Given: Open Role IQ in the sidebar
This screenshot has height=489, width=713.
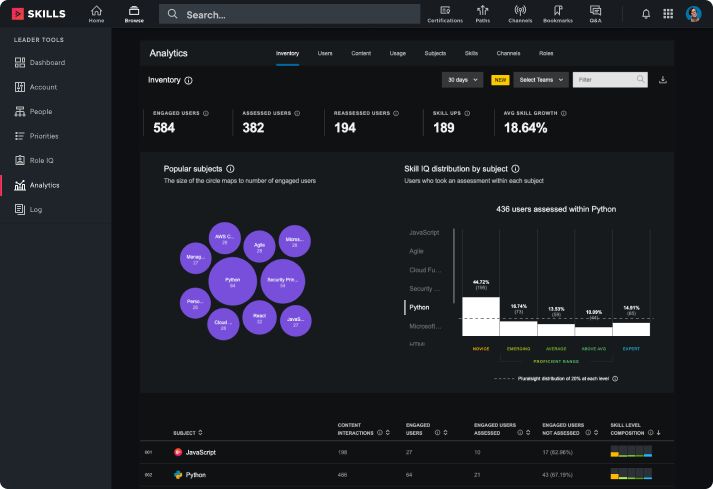Looking at the screenshot, I should pyautogui.click(x=41, y=160).
